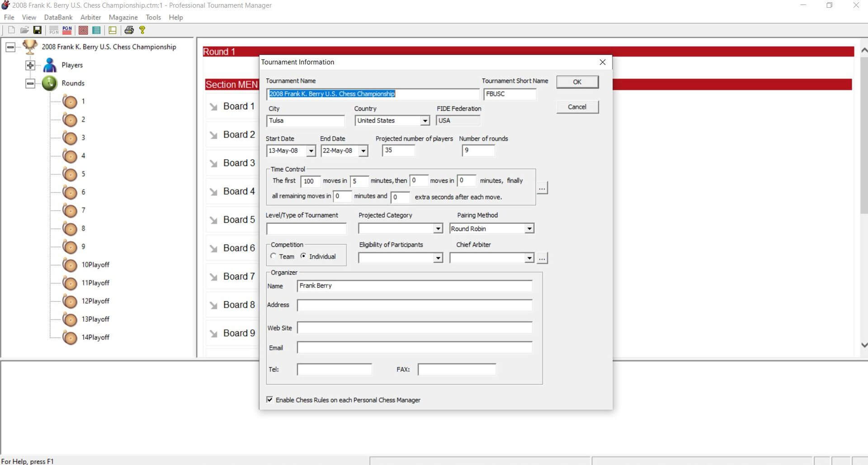Select the 11Playoff round in the tree

click(x=95, y=283)
